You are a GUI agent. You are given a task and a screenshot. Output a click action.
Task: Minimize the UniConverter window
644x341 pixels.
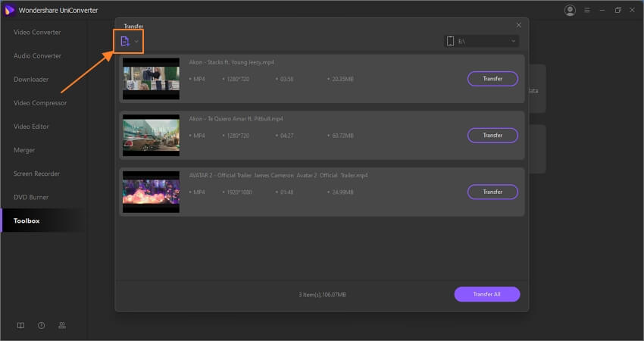pyautogui.click(x=602, y=11)
